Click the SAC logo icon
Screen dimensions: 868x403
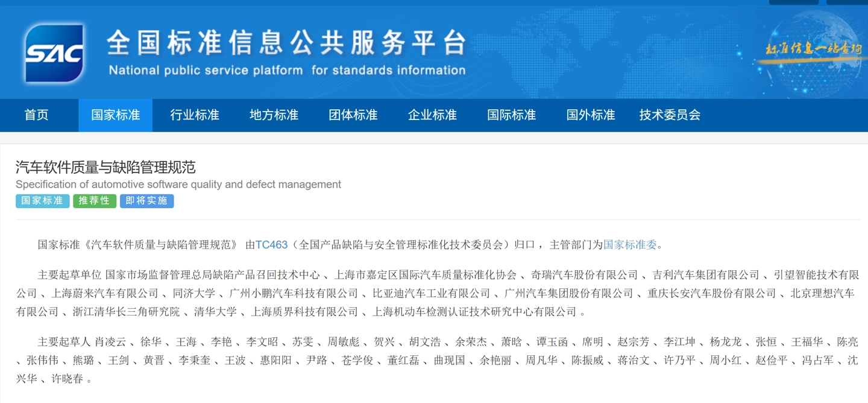(x=54, y=53)
